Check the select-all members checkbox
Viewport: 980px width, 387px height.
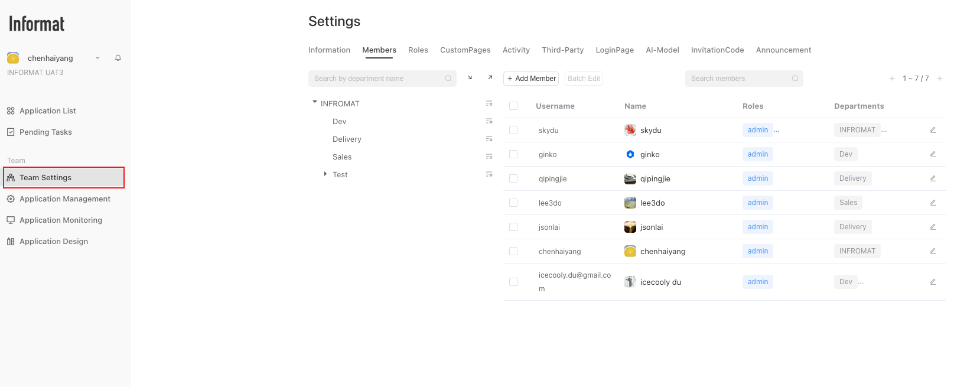tap(513, 106)
